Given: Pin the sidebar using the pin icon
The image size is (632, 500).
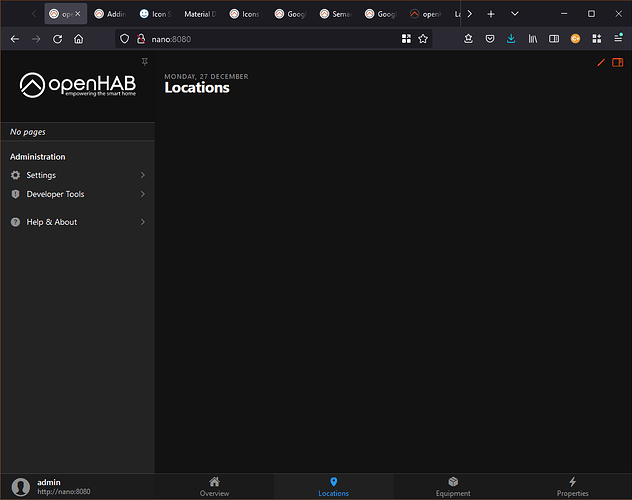Looking at the screenshot, I should point(144,62).
